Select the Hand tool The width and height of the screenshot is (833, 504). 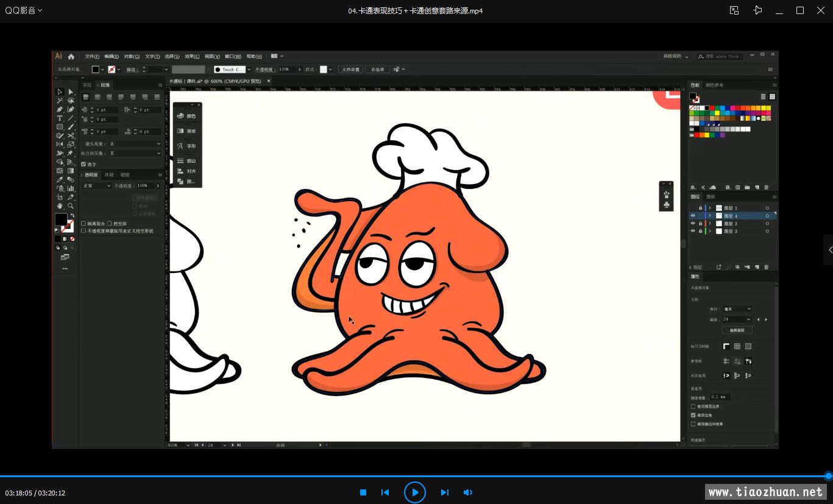pyautogui.click(x=60, y=206)
